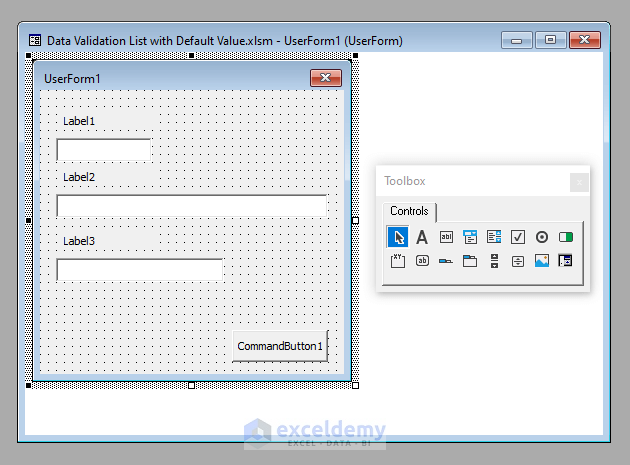Choose the Select Objects pointer tool
Viewport: 630px width, 465px height.
(x=398, y=237)
